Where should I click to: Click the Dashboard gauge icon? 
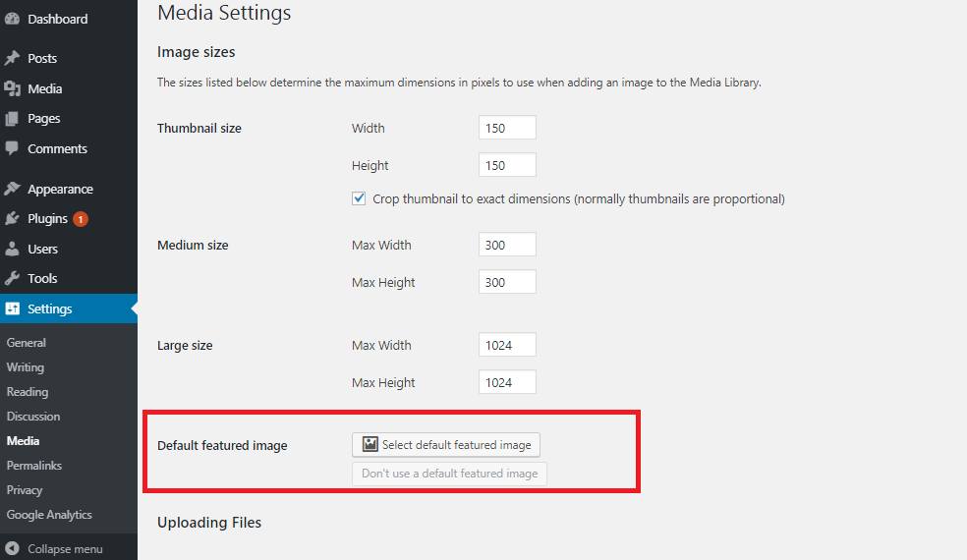click(x=12, y=19)
